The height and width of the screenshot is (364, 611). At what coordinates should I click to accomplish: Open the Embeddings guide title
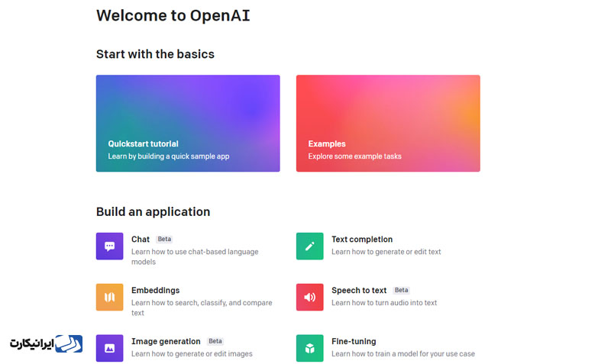point(156,291)
